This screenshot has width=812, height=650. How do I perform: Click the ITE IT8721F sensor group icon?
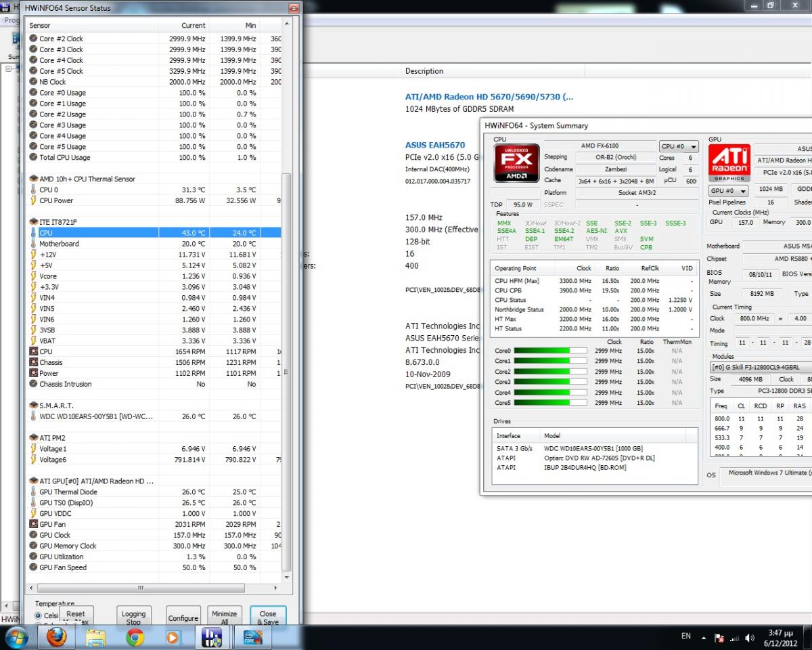coord(33,222)
